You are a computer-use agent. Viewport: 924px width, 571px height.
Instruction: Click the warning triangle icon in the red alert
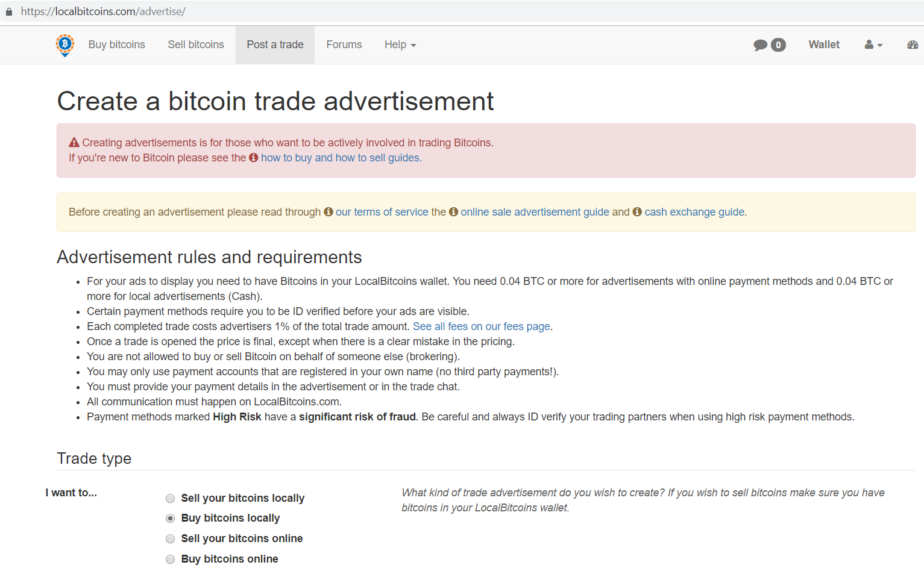click(x=74, y=143)
